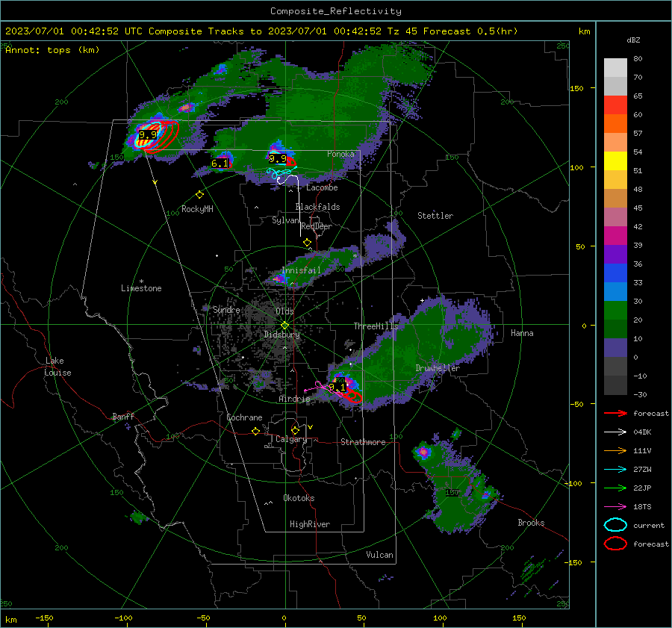
Task: Click the Lake Louise label
Action: (x=57, y=367)
